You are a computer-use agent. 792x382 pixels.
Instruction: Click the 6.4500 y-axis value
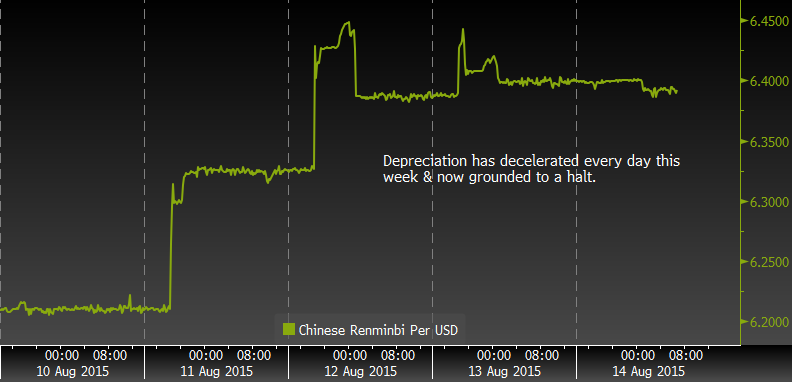pos(770,22)
